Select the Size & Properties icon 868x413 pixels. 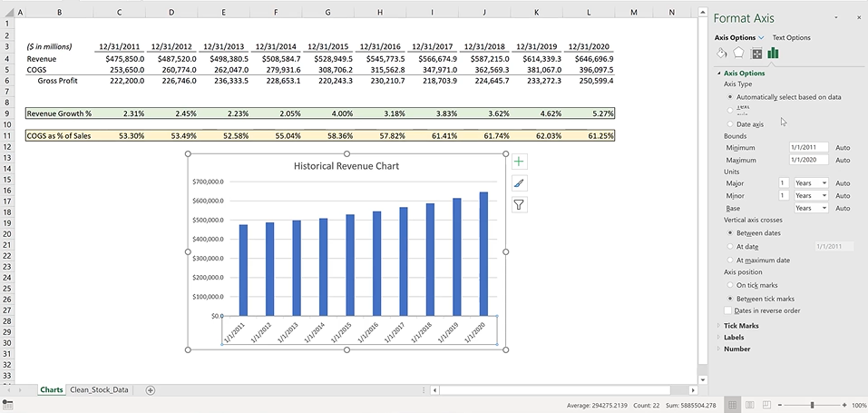(x=756, y=54)
